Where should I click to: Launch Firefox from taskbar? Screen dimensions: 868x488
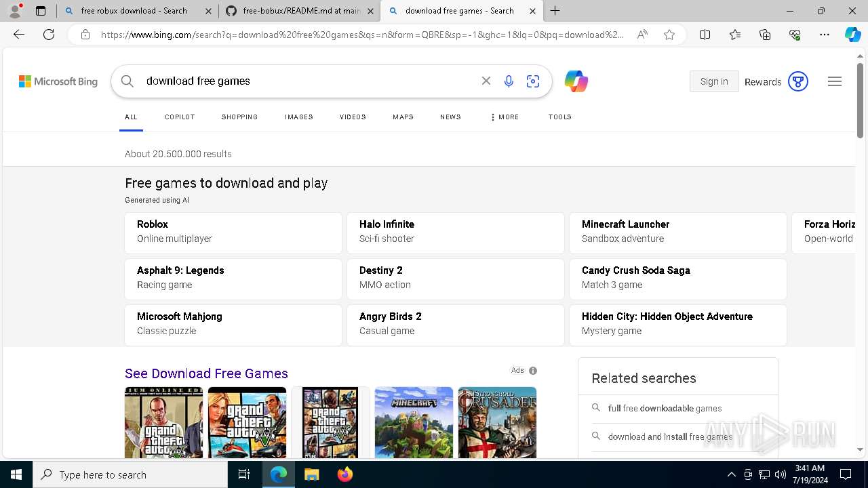coord(345,474)
